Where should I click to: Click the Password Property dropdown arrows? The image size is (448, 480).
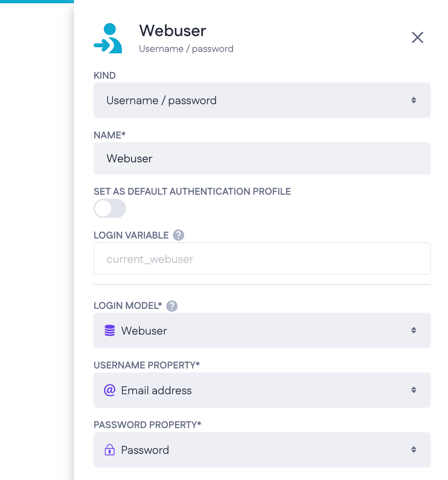(413, 450)
